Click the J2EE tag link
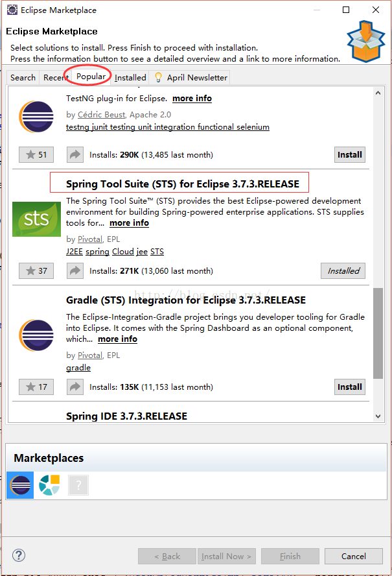392x576 pixels. [x=74, y=252]
